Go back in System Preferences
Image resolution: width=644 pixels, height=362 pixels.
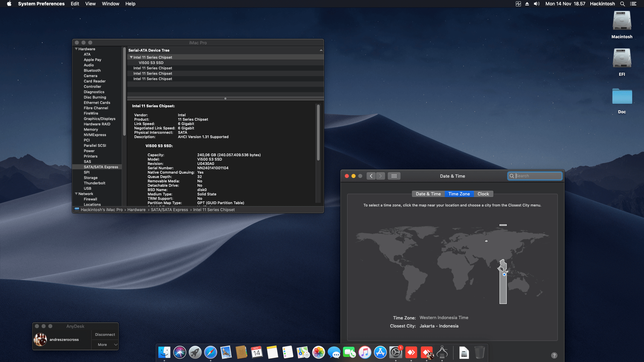click(x=371, y=176)
